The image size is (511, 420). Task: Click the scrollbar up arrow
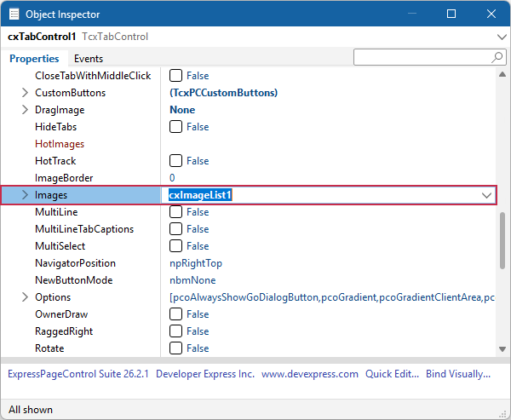(x=502, y=74)
